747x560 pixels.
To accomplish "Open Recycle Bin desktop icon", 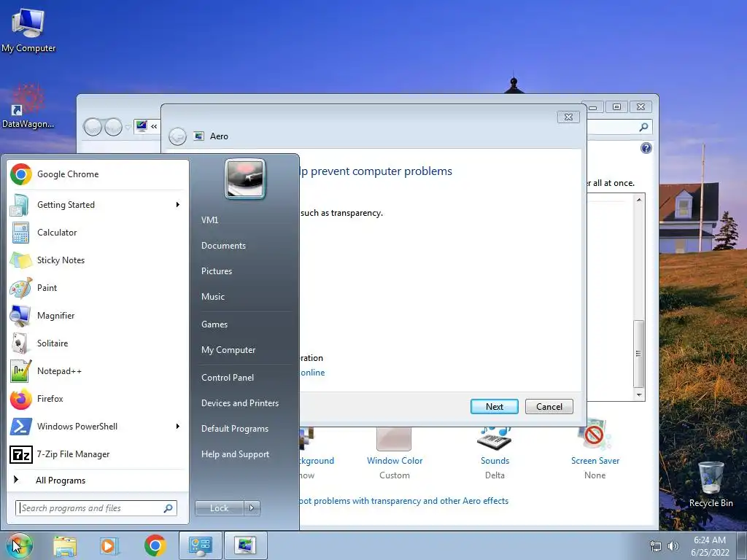I will (711, 484).
